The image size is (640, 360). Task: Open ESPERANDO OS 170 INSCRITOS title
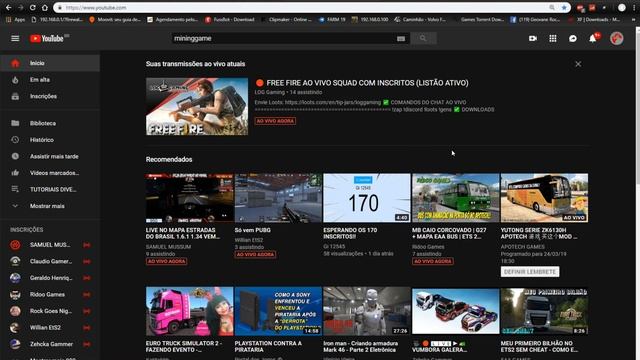[x=350, y=233]
